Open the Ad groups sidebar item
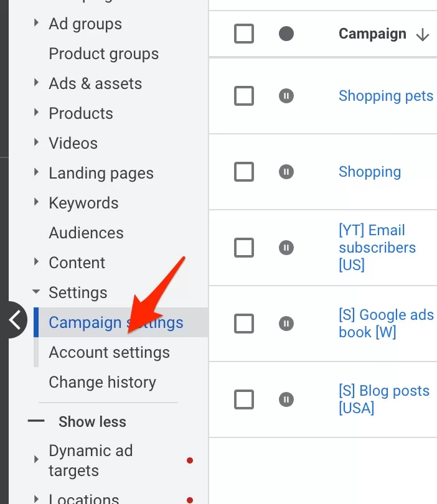The width and height of the screenshot is (437, 504). point(85,24)
